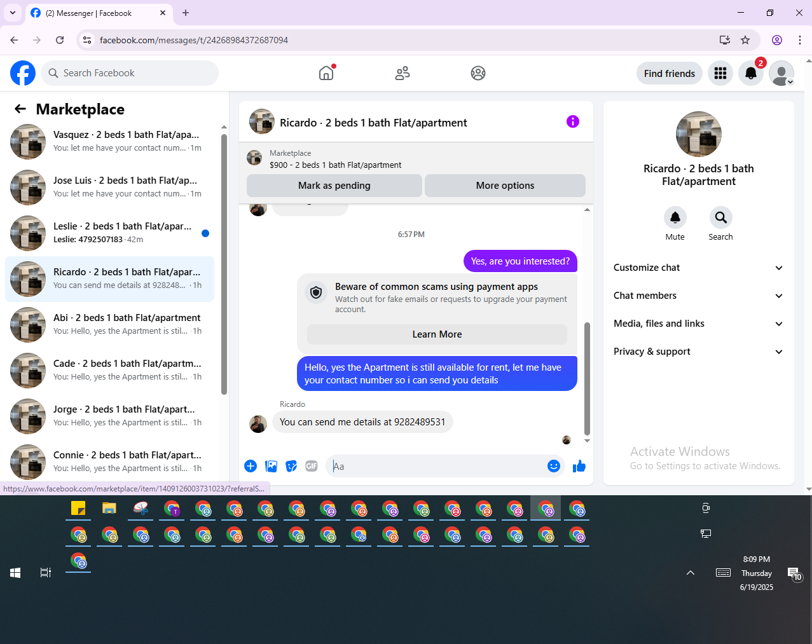The height and width of the screenshot is (644, 812).
Task: Reload the page in browser toolbar
Action: [60, 40]
